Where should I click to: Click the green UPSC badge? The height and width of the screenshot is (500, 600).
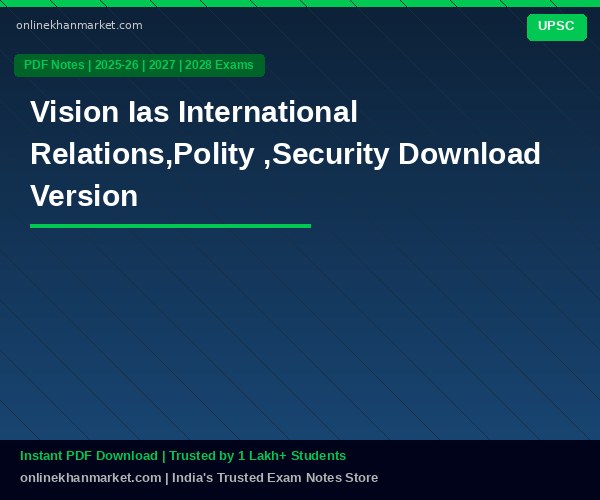pos(557,27)
